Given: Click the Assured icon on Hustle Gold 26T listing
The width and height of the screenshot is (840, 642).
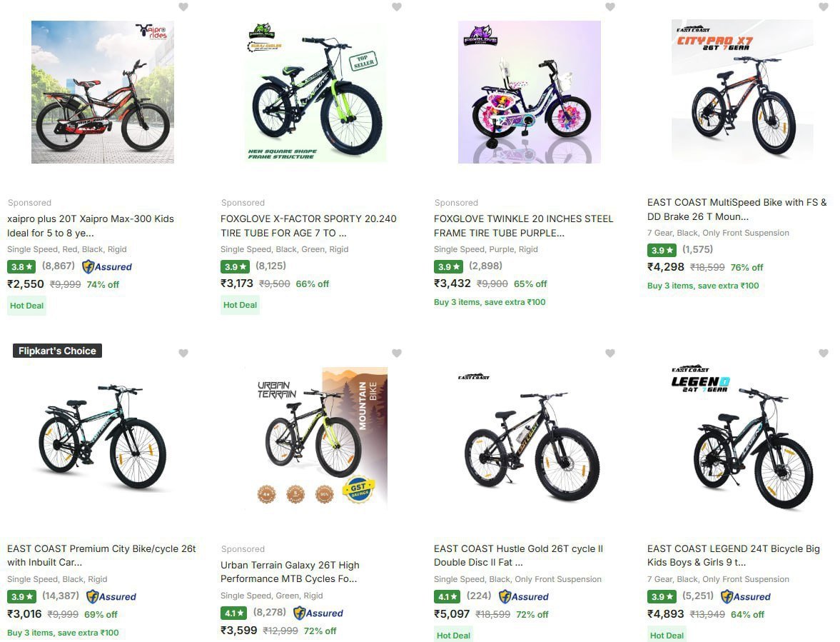Looking at the screenshot, I should point(523,596).
